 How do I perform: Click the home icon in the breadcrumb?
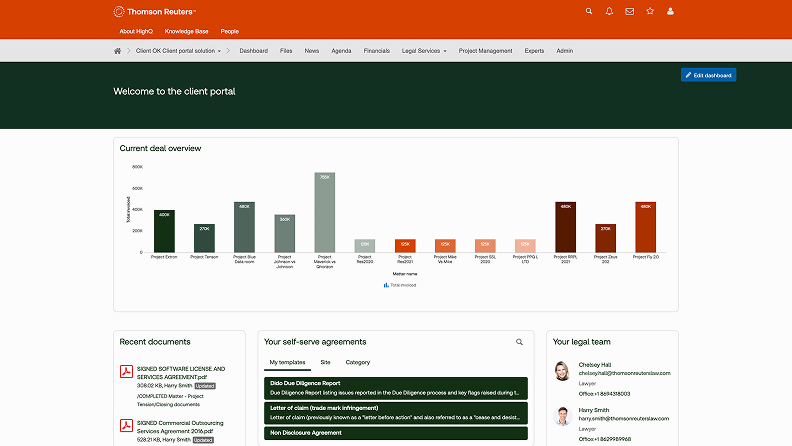tap(118, 50)
